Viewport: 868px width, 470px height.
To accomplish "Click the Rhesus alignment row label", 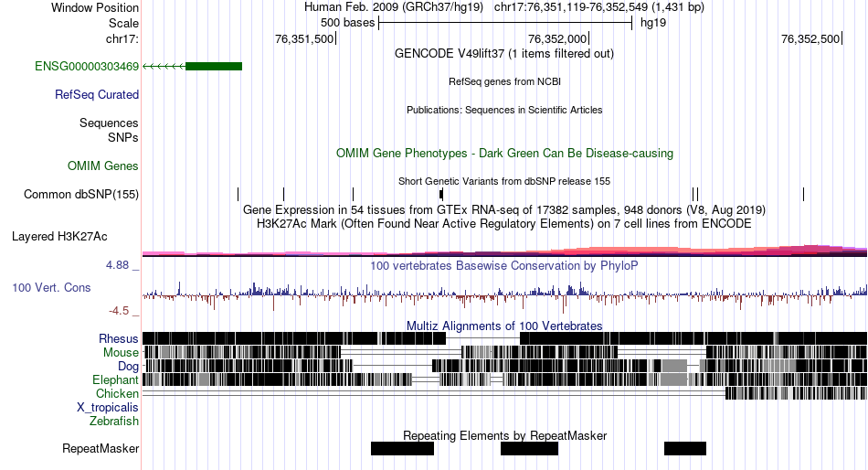I will (x=119, y=338).
